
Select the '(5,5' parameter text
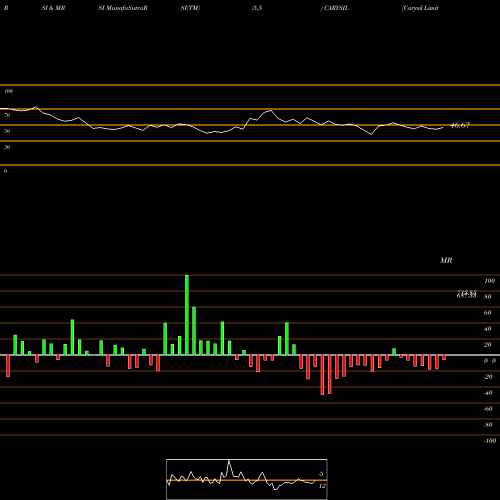(257, 8)
